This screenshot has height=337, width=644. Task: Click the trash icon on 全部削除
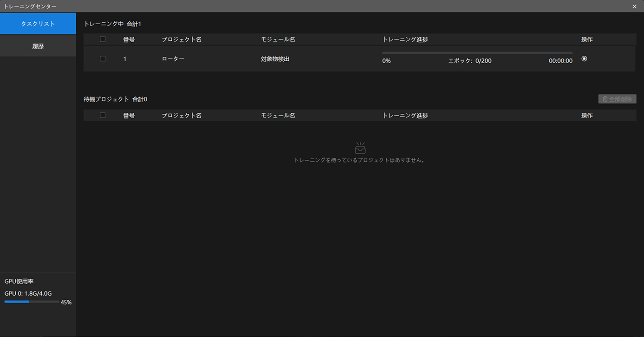605,99
